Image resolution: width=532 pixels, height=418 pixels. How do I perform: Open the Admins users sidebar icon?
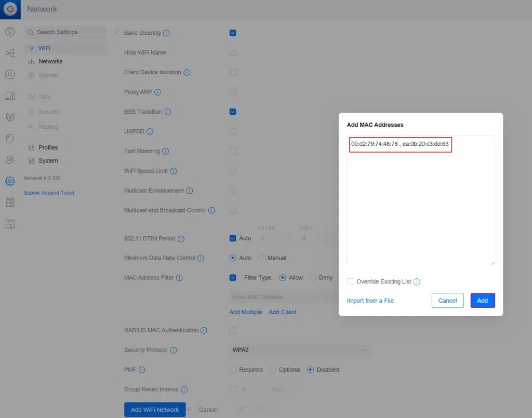10,160
